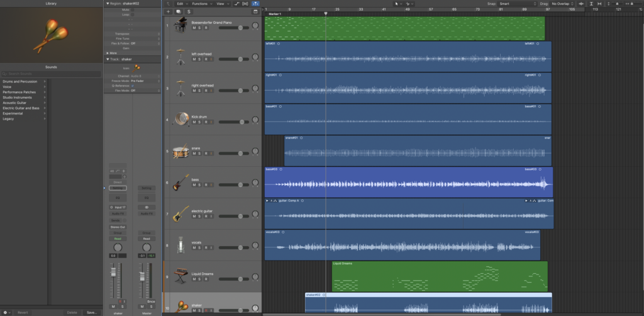Expand the More section in Region inspector
Image resolution: width=644 pixels, height=316 pixels.
pos(108,53)
